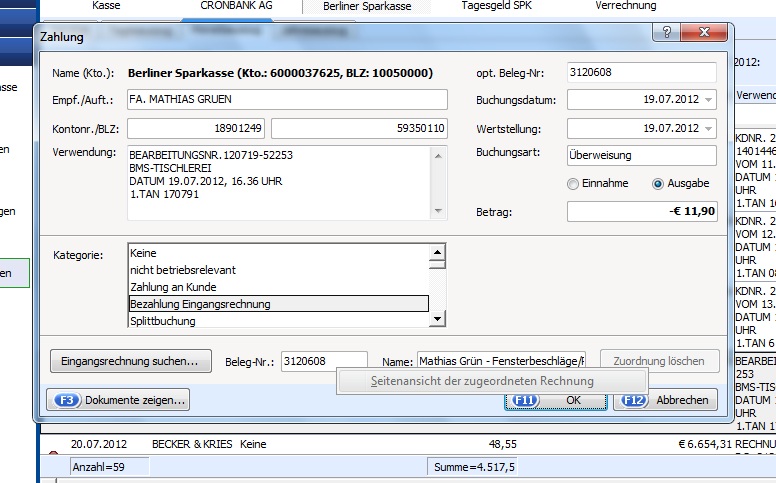Click the Empf./Auft. input field
This screenshot has width=776, height=483.
coord(287,99)
